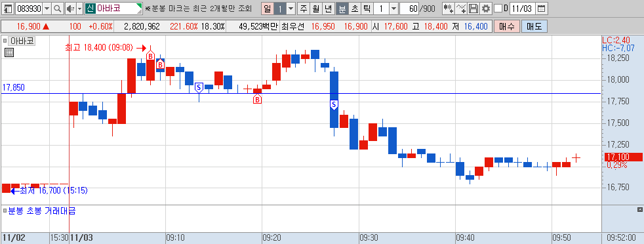Click the 16,950 best ask price
The height and width of the screenshot is (244, 644).
[x=323, y=27]
